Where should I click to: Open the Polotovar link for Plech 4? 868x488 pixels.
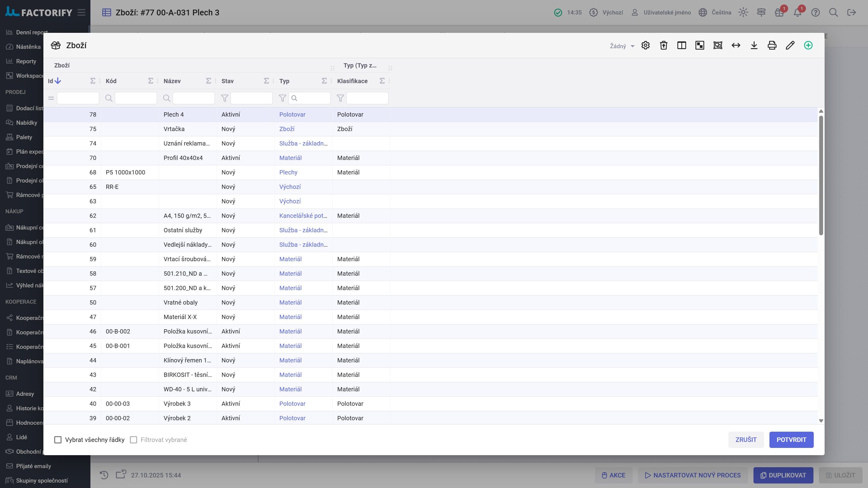(292, 114)
